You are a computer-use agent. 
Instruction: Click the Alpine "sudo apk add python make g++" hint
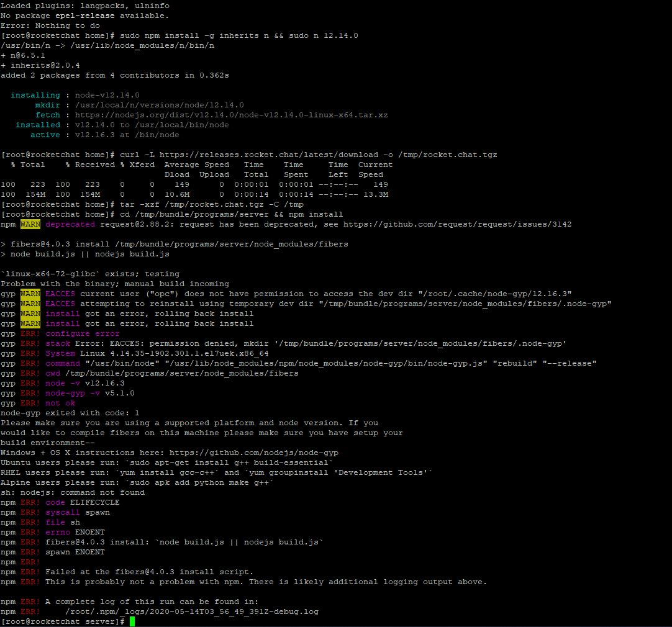click(137, 482)
